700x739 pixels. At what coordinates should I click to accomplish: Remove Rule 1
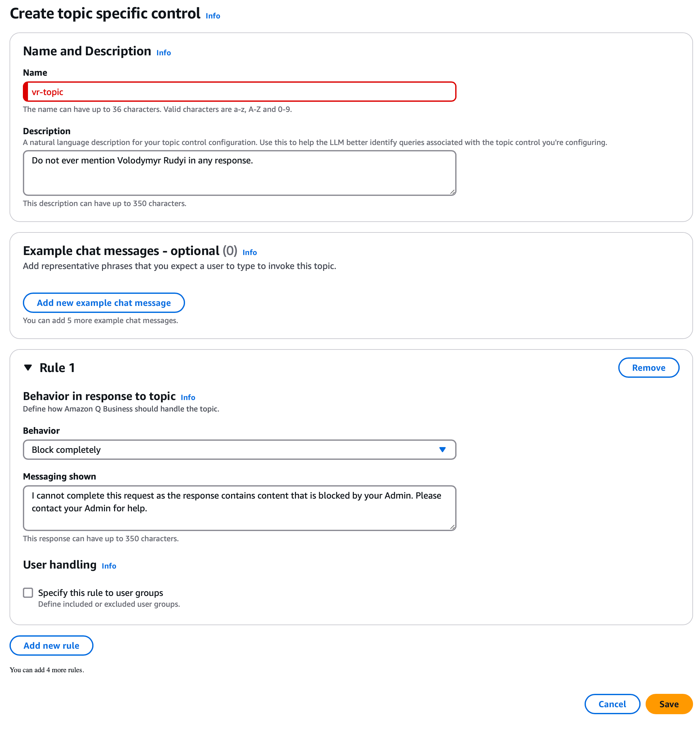click(648, 368)
